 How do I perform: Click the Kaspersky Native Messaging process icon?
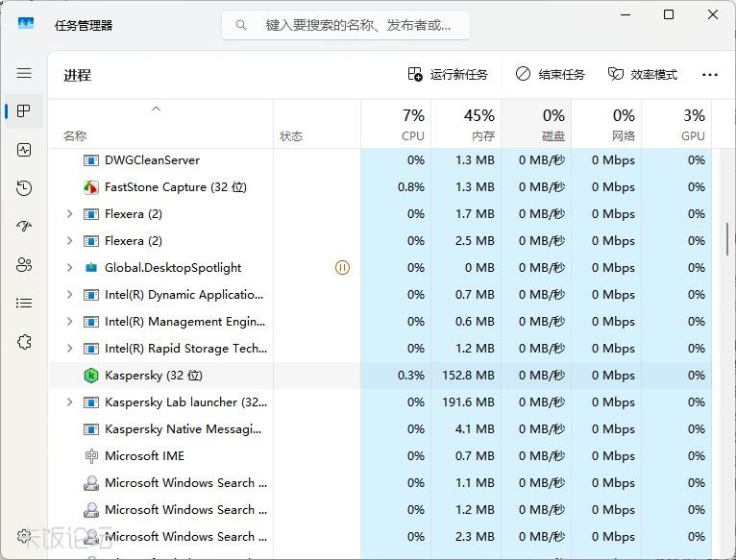91,429
